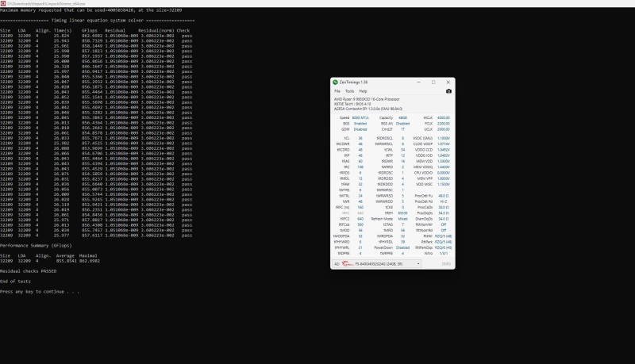Click the Refresh Mode Mixed value

(402, 219)
